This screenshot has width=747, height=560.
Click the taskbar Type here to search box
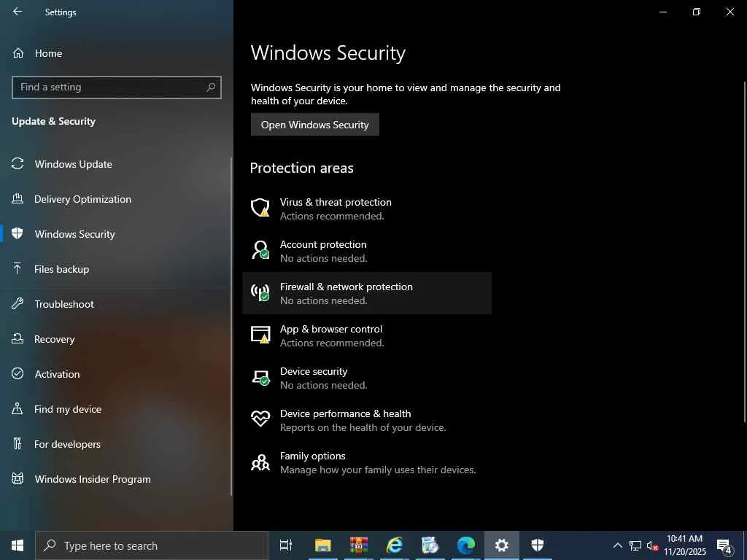152,545
